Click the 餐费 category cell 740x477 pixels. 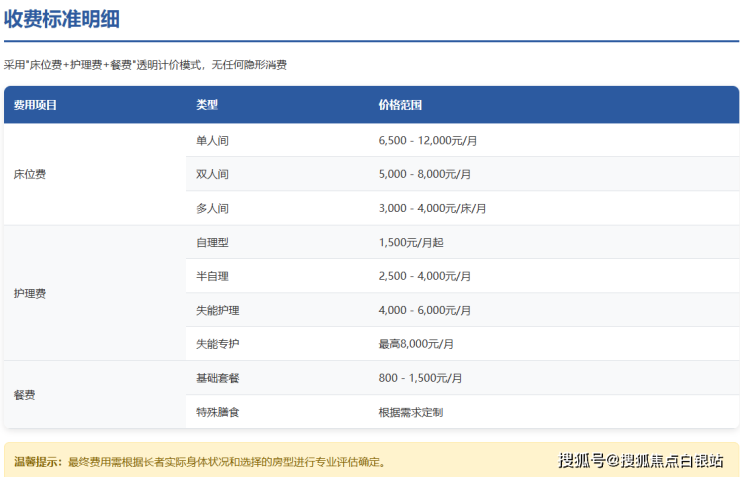click(25, 395)
